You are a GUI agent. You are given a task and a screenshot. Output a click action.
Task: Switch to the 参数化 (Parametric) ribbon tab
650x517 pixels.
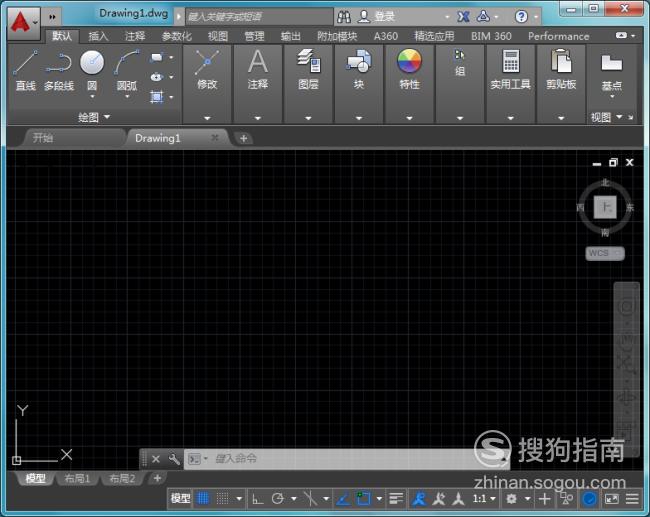177,36
